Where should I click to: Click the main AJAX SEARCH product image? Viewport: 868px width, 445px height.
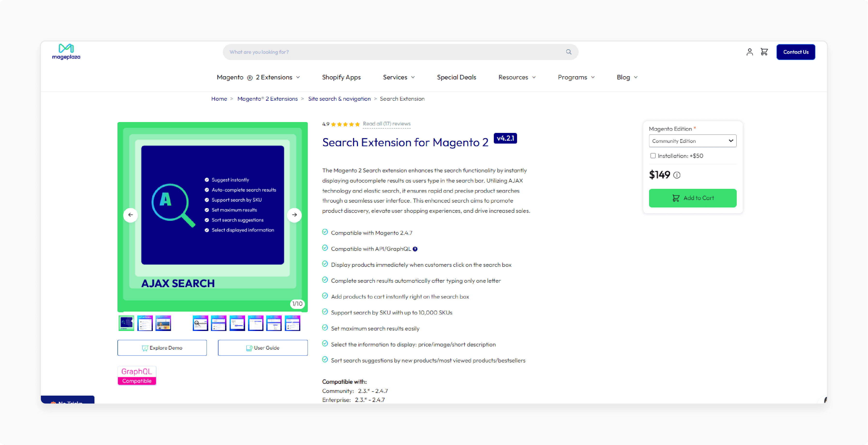coord(213,217)
